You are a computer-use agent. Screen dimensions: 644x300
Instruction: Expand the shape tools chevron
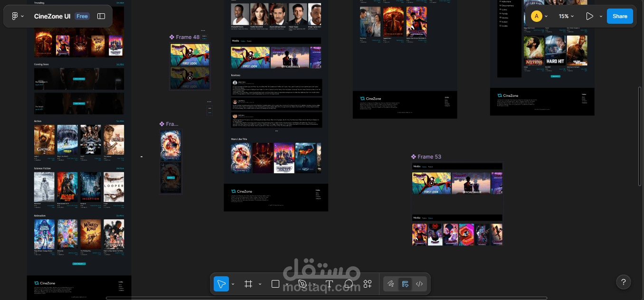coord(287,284)
